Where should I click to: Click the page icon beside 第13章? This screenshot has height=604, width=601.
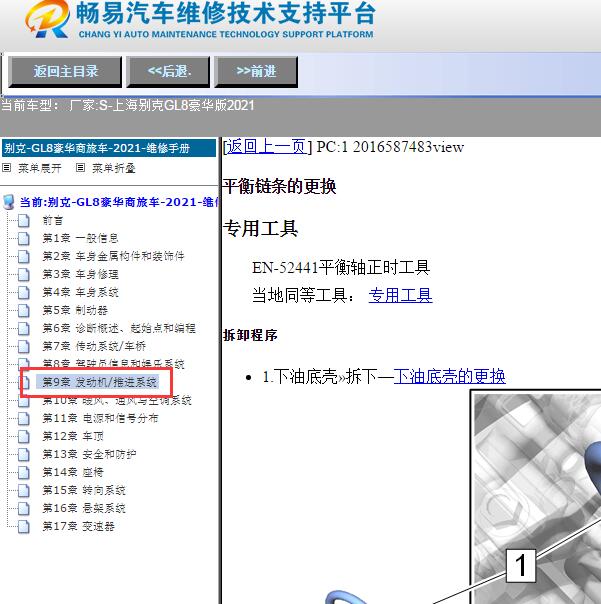(24, 455)
